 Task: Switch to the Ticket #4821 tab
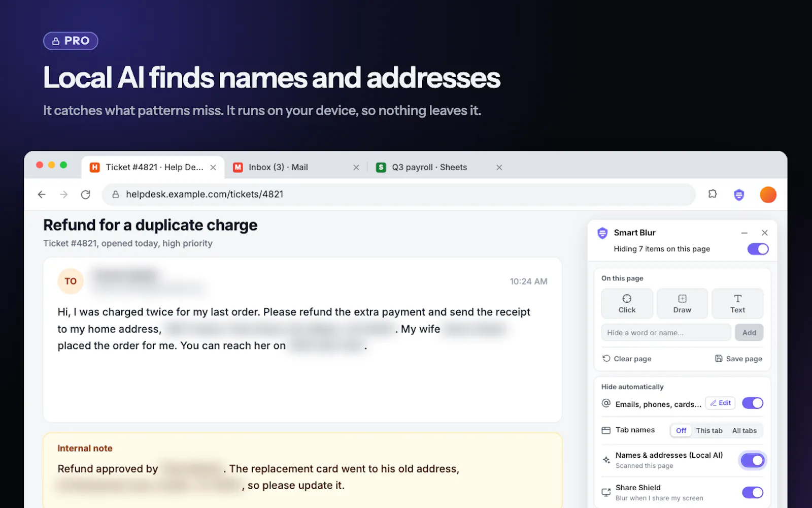point(153,167)
